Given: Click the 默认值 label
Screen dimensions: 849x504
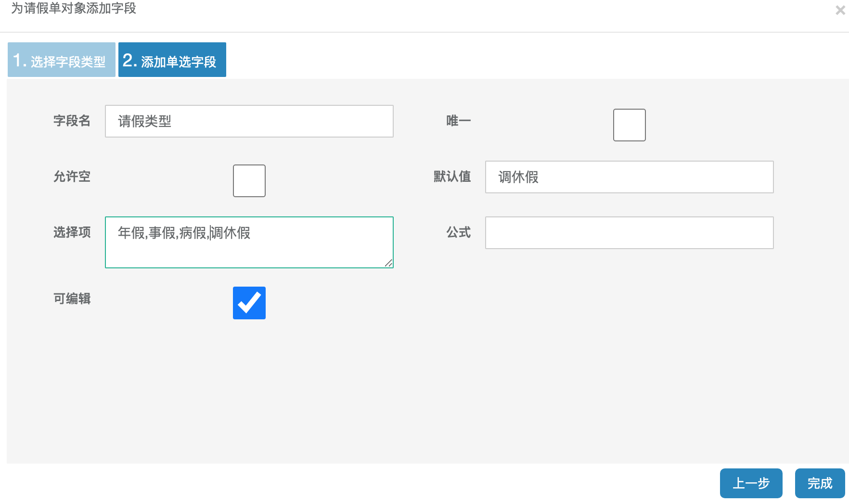Looking at the screenshot, I should tap(451, 177).
